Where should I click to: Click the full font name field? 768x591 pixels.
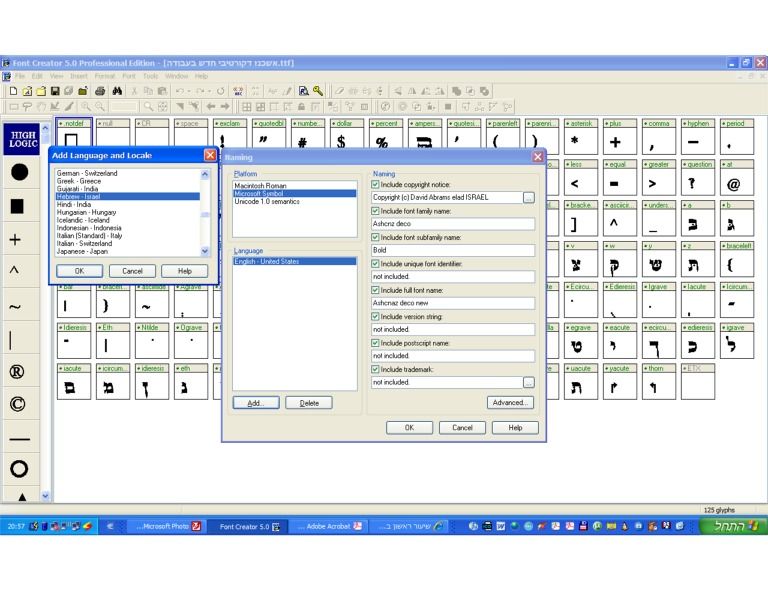pos(453,303)
